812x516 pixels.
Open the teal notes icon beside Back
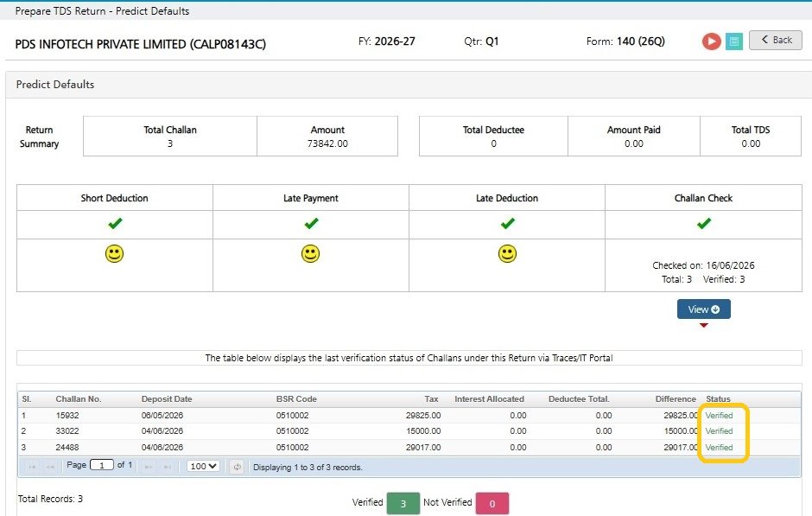pos(733,41)
